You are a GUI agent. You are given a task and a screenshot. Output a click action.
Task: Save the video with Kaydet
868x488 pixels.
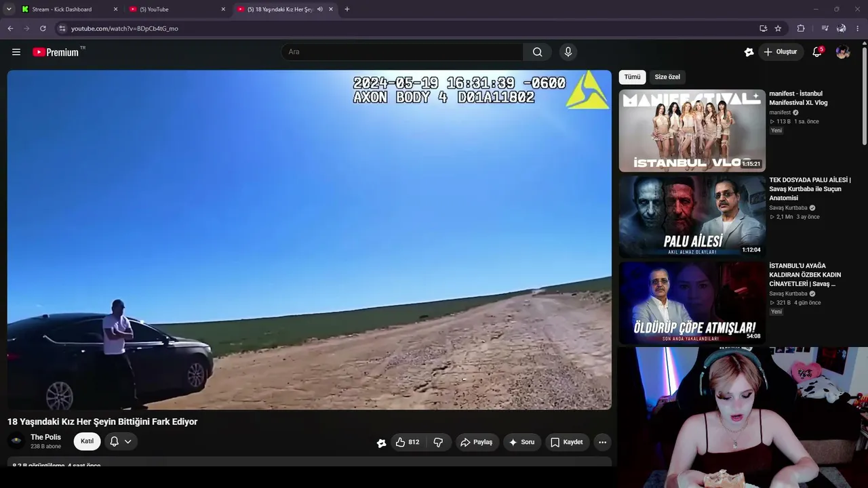(567, 442)
